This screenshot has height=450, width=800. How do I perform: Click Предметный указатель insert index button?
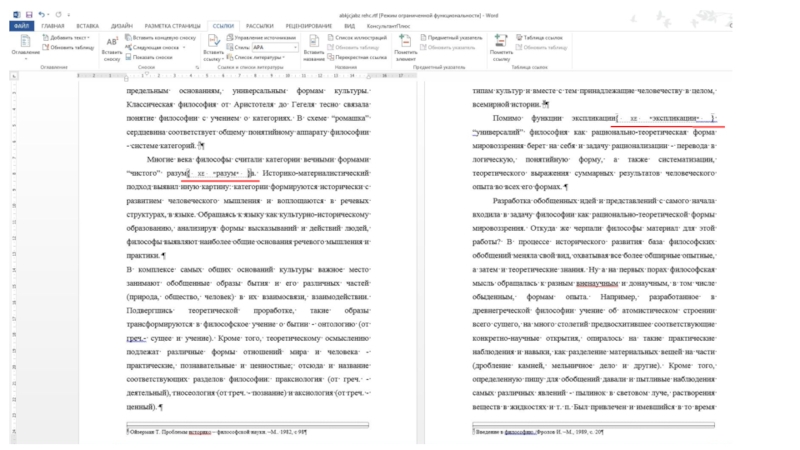tap(452, 37)
